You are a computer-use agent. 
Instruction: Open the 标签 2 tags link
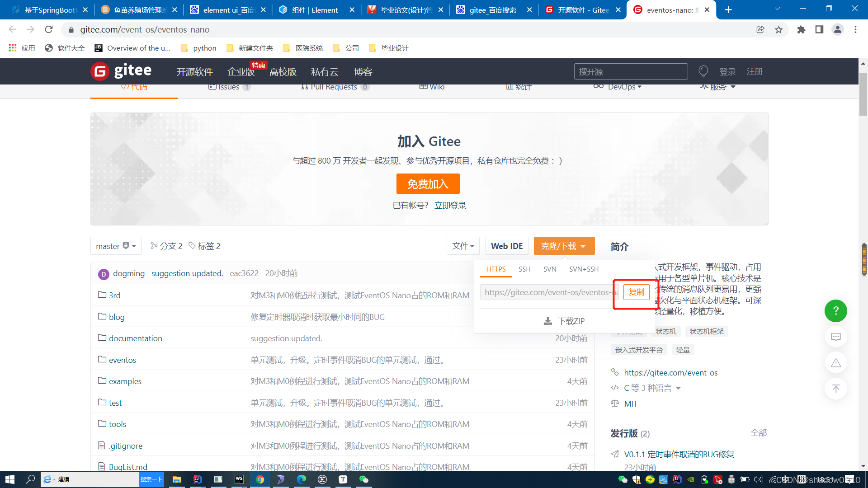click(204, 246)
